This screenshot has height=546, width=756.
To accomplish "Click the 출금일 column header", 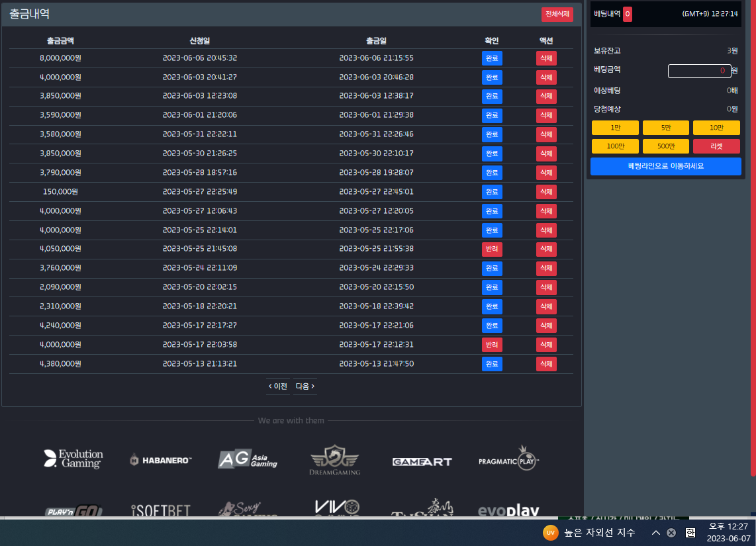I will click(x=376, y=41).
